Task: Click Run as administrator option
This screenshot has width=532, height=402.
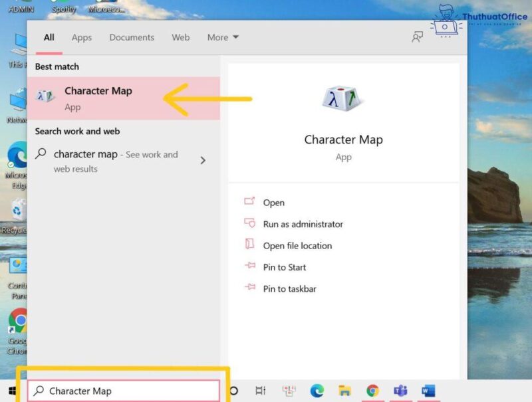Action: [303, 224]
